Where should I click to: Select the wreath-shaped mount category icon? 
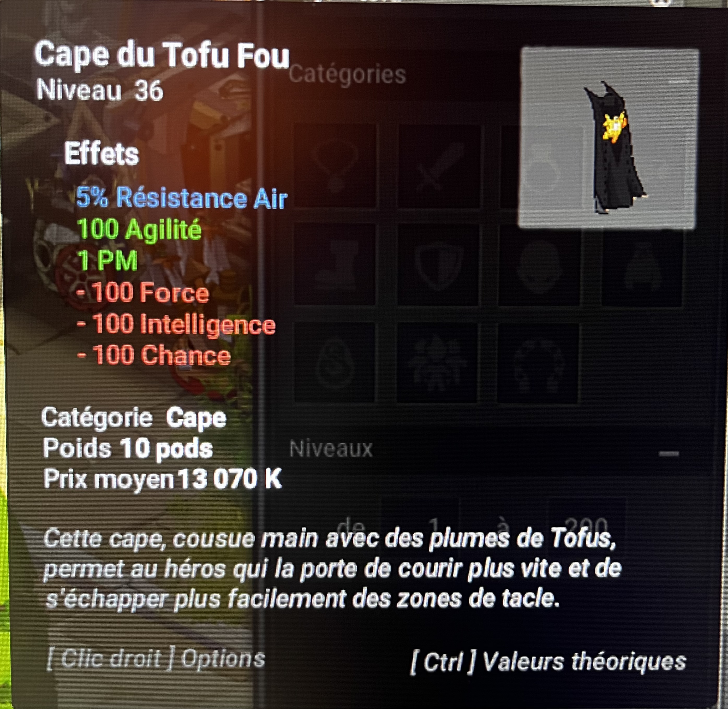coord(538,363)
